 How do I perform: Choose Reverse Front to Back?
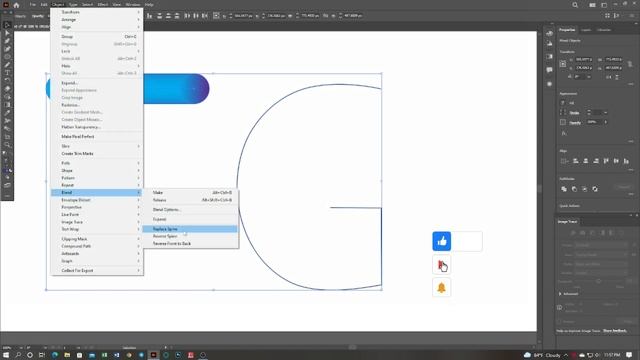(x=190, y=244)
